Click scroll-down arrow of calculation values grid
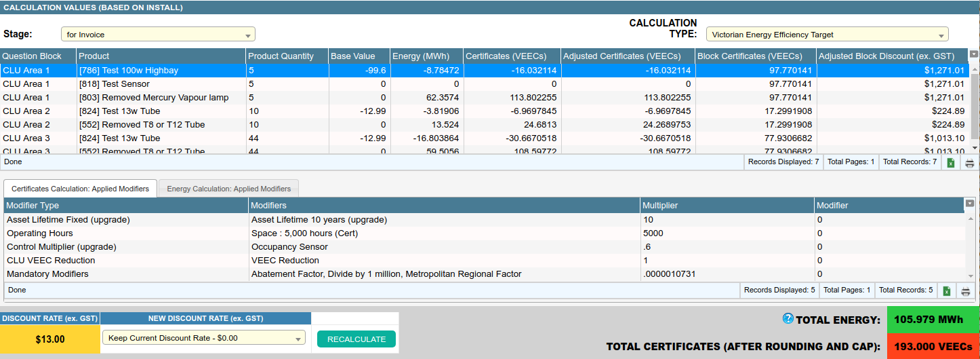 point(975,148)
